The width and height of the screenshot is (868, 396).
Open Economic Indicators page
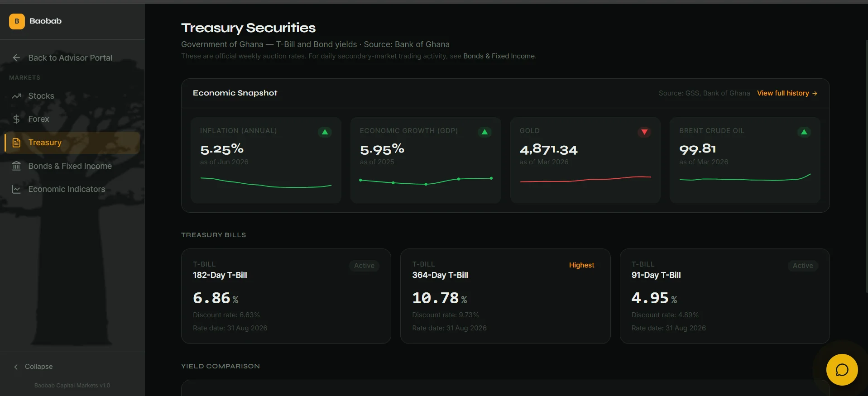(67, 189)
